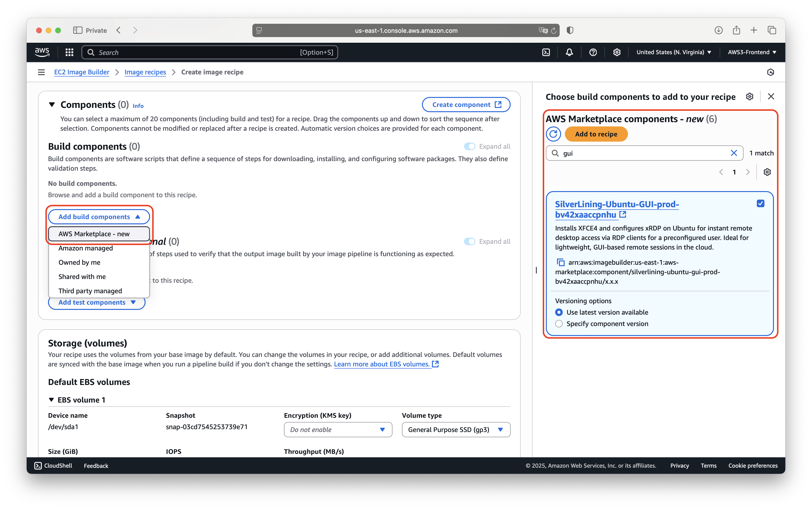Go forward in Safari history
Image resolution: width=812 pixels, height=509 pixels.
[135, 30]
